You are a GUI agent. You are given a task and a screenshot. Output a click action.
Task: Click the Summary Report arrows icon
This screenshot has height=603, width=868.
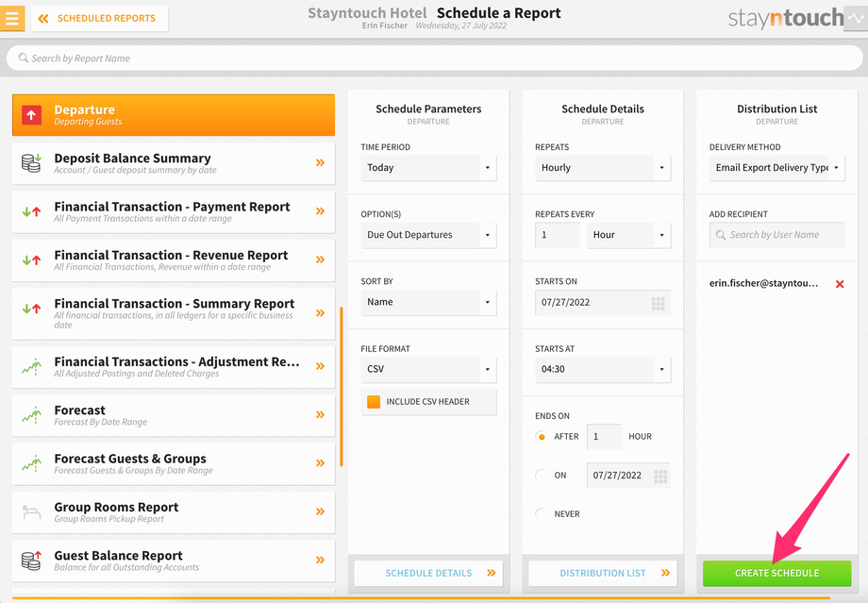[x=31, y=309]
